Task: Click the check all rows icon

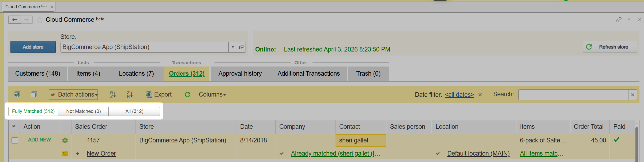Action: (17, 94)
